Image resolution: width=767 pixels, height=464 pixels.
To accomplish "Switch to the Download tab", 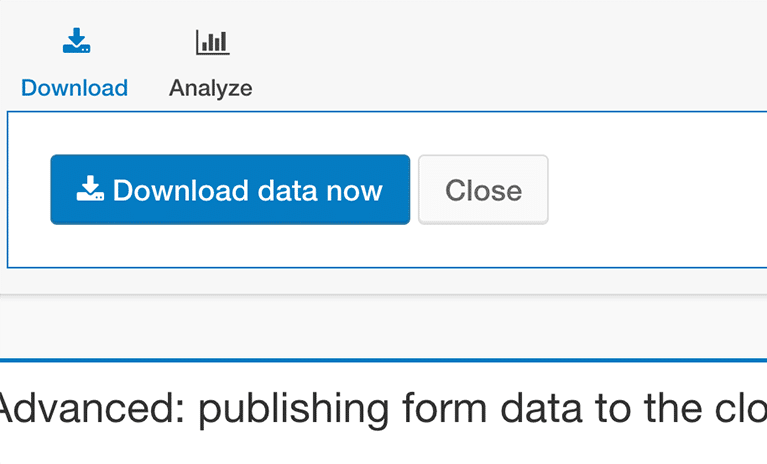I will [74, 64].
